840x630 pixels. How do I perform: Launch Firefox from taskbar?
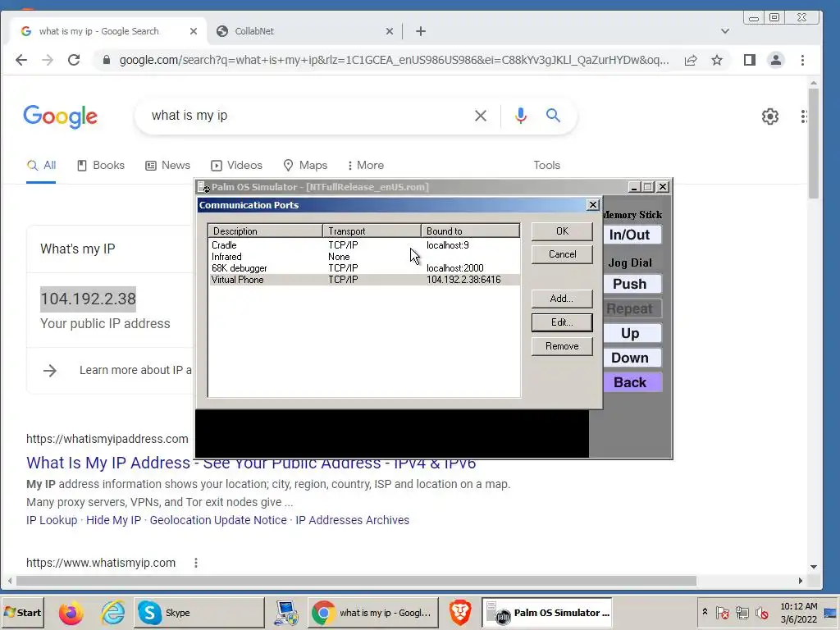tap(71, 612)
